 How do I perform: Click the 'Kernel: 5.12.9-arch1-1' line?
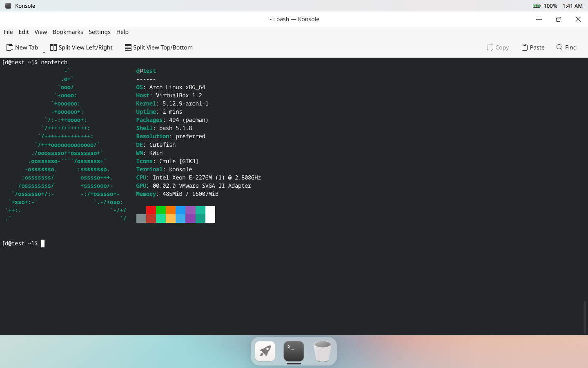(x=172, y=103)
